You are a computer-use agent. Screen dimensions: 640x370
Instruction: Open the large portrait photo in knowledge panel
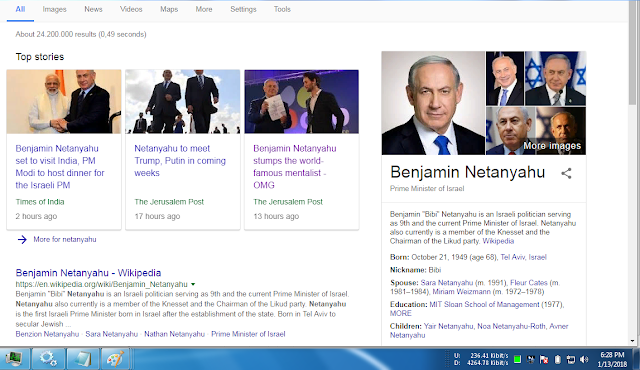pyautogui.click(x=433, y=103)
